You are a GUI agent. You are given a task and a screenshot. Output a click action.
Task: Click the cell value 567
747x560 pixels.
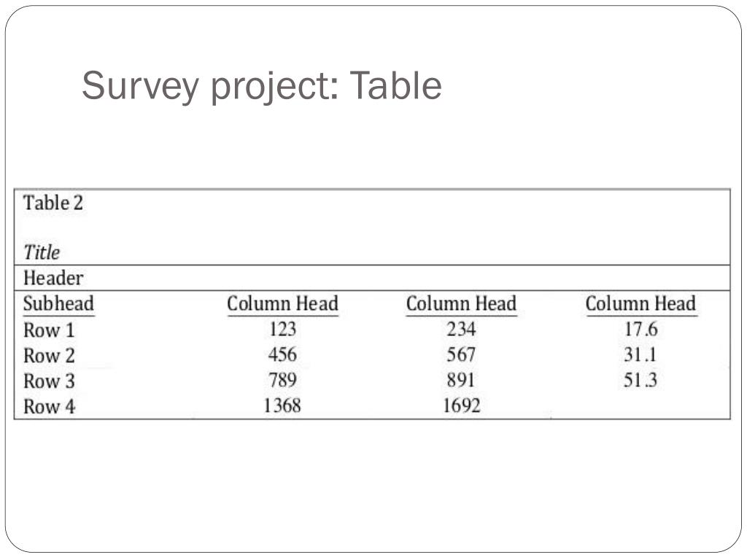point(461,355)
